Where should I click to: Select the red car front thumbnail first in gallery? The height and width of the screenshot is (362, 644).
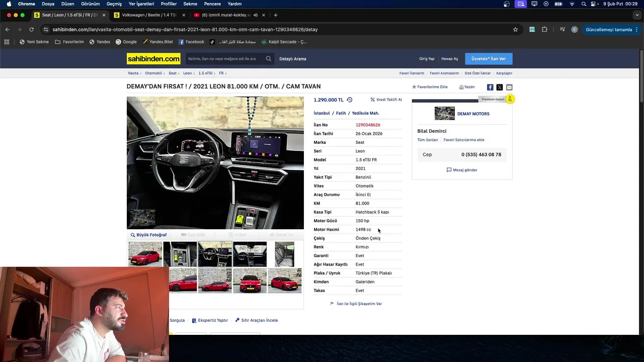(145, 254)
